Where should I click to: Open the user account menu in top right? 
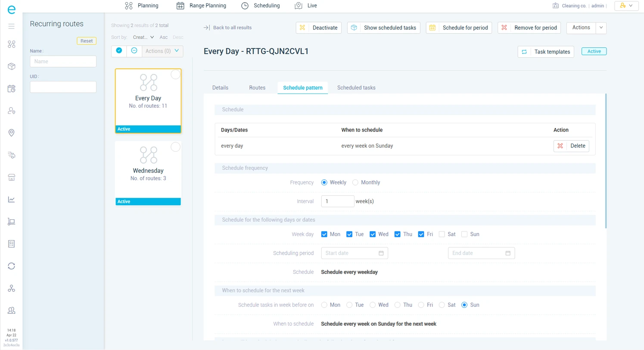coord(626,6)
